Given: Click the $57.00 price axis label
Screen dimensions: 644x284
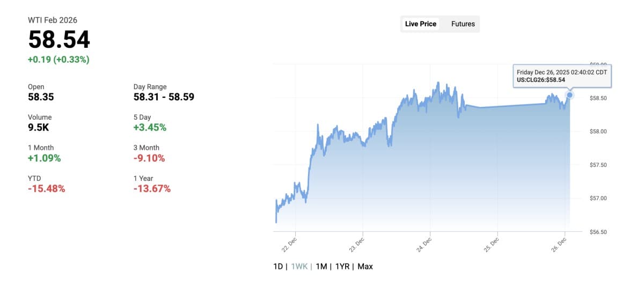Looking at the screenshot, I should [x=598, y=199].
